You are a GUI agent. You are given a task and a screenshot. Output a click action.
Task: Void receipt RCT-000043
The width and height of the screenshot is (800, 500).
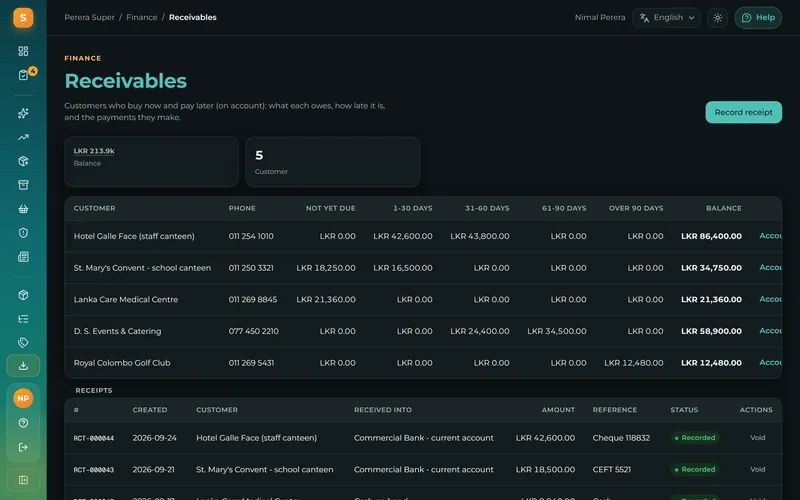coord(758,469)
